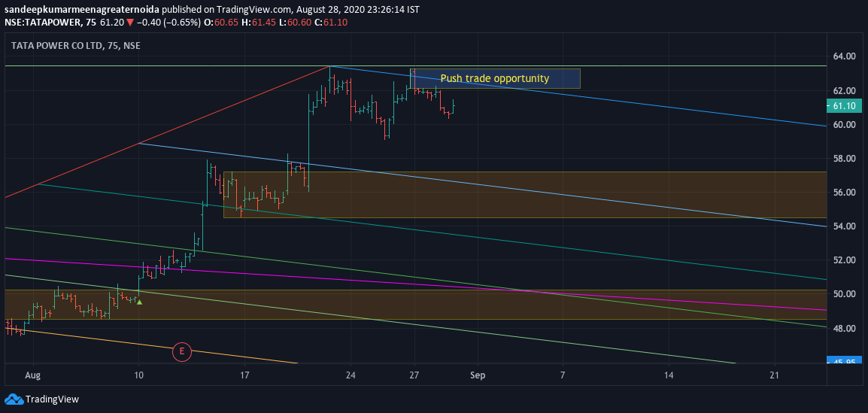Click the '24' date axis label
The height and width of the screenshot is (413, 868).
pos(350,375)
